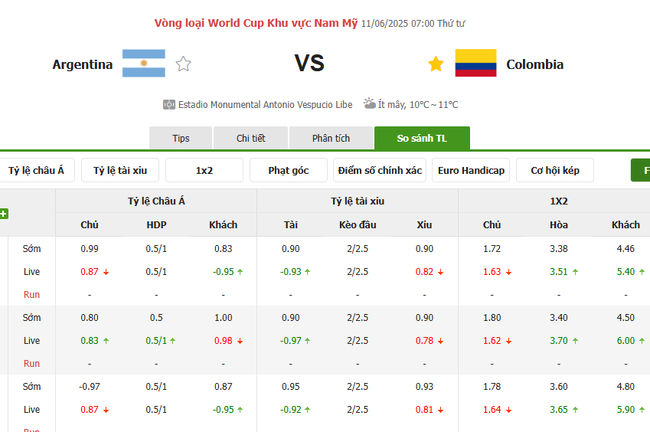Open Điểm số chính xác odds
The image size is (650, 432).
coord(379,171)
